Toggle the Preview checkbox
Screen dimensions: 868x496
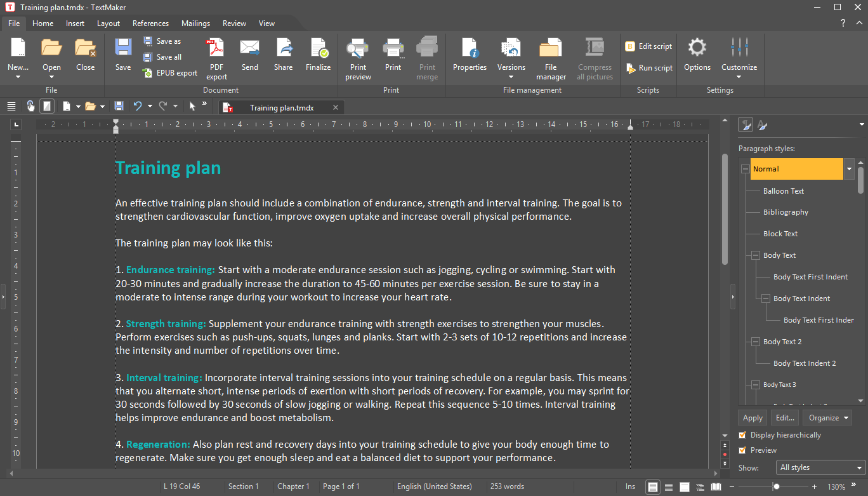click(742, 450)
